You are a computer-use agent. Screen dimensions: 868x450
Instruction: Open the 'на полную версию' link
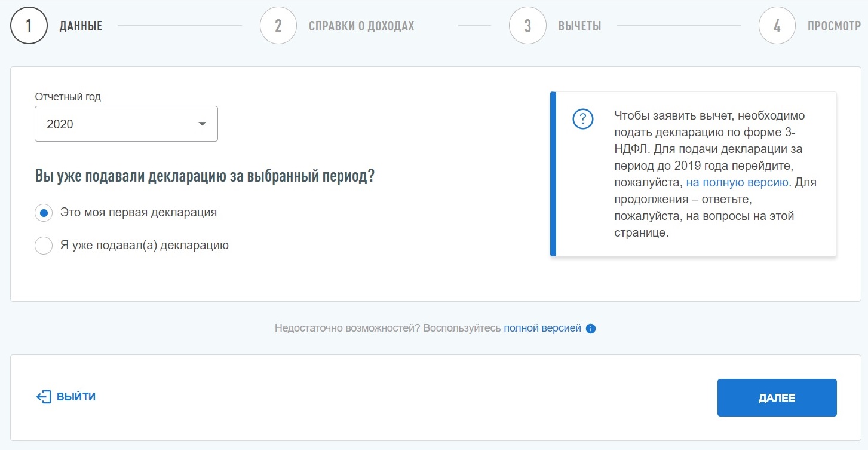(x=738, y=182)
